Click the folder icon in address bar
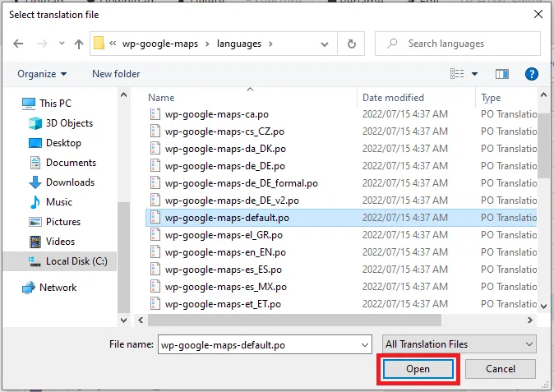The height and width of the screenshot is (392, 554). [99, 44]
